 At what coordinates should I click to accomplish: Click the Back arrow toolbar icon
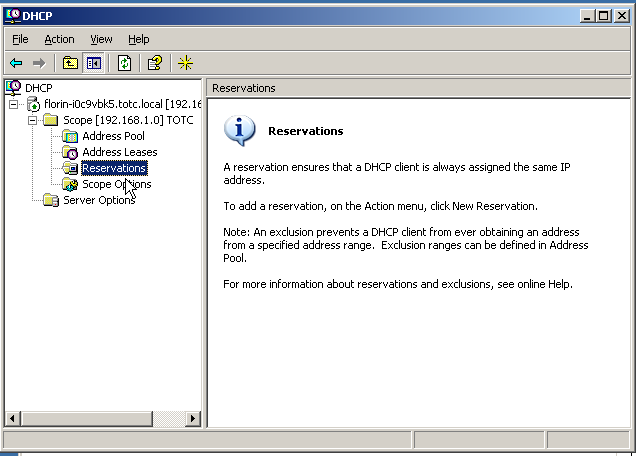click(16, 63)
